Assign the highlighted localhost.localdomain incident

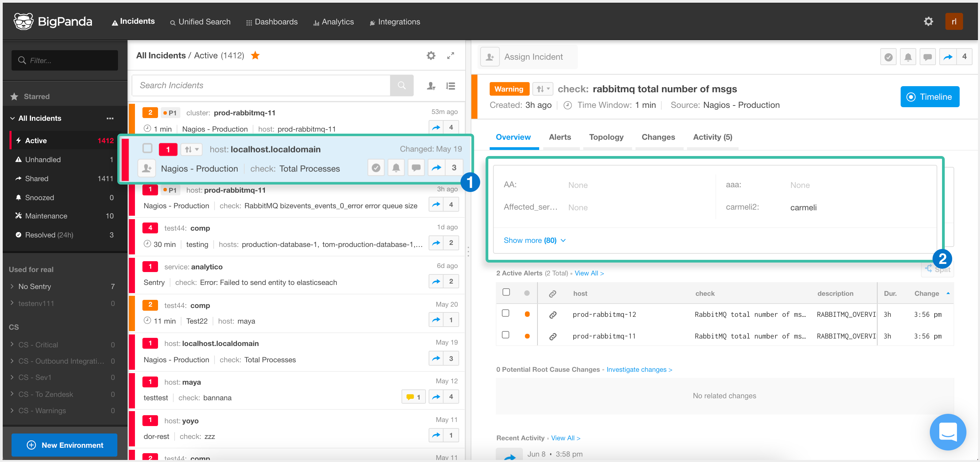[146, 168]
